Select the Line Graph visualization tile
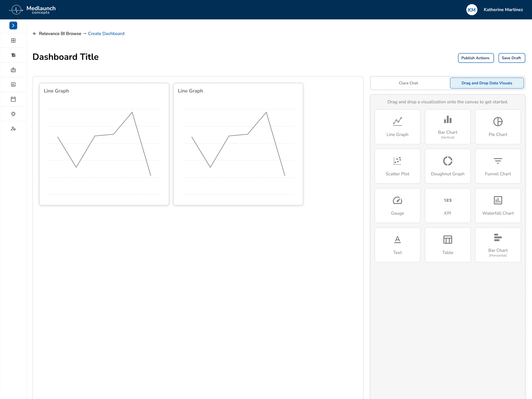Viewport: 532px width, 399px height. (397, 127)
